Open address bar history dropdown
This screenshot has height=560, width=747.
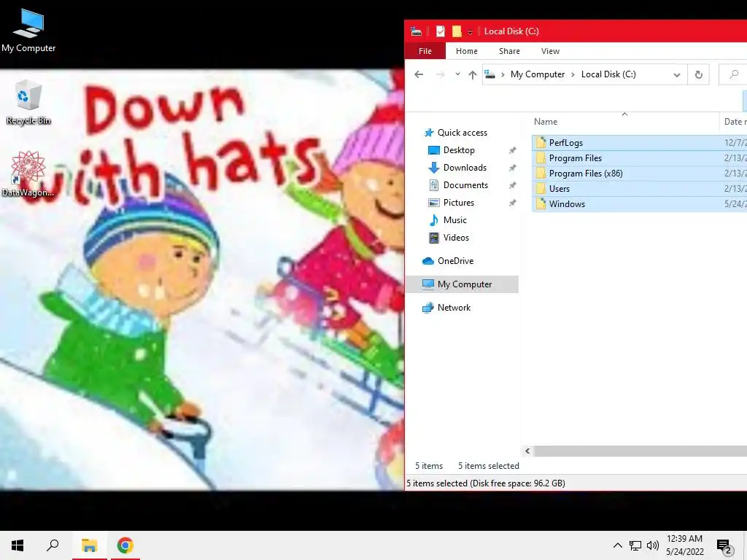[x=676, y=75]
